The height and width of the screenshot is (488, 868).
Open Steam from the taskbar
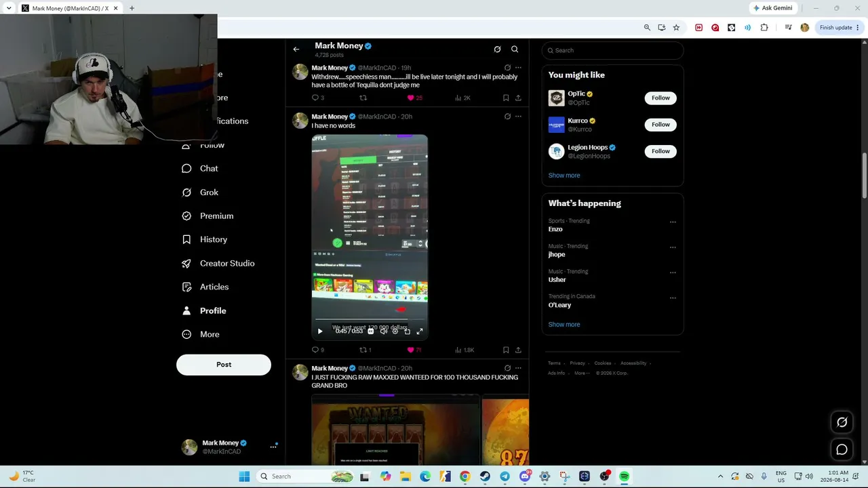click(485, 476)
